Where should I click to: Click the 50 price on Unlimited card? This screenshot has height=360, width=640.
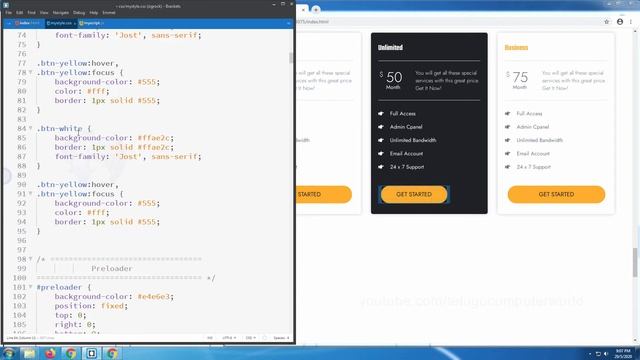(x=394, y=77)
